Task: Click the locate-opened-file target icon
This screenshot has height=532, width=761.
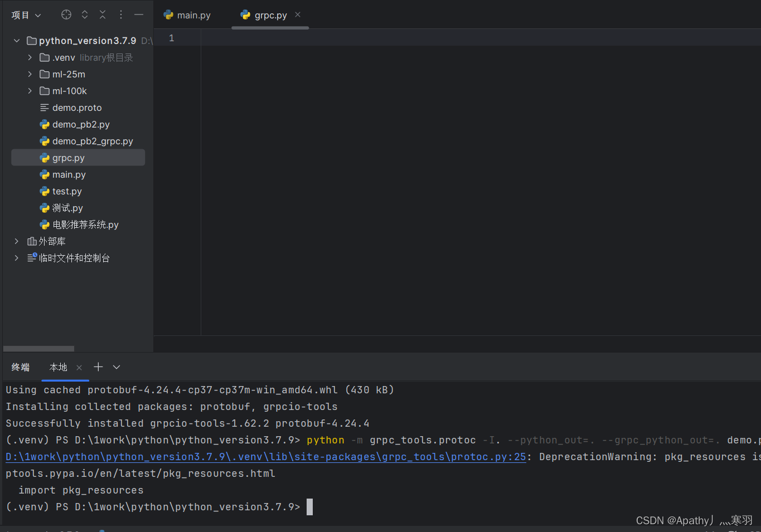Action: [66, 14]
